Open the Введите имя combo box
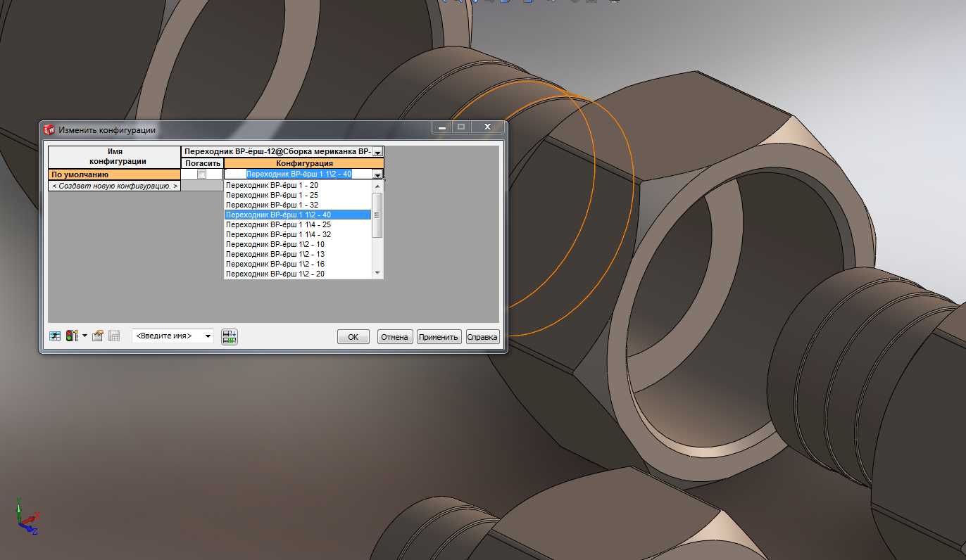The image size is (966, 560). (x=173, y=336)
